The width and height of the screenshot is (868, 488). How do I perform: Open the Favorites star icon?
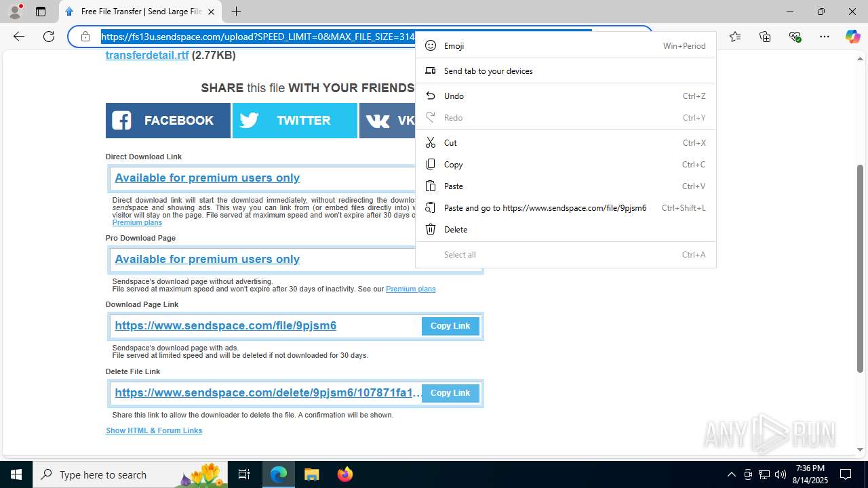pos(735,37)
